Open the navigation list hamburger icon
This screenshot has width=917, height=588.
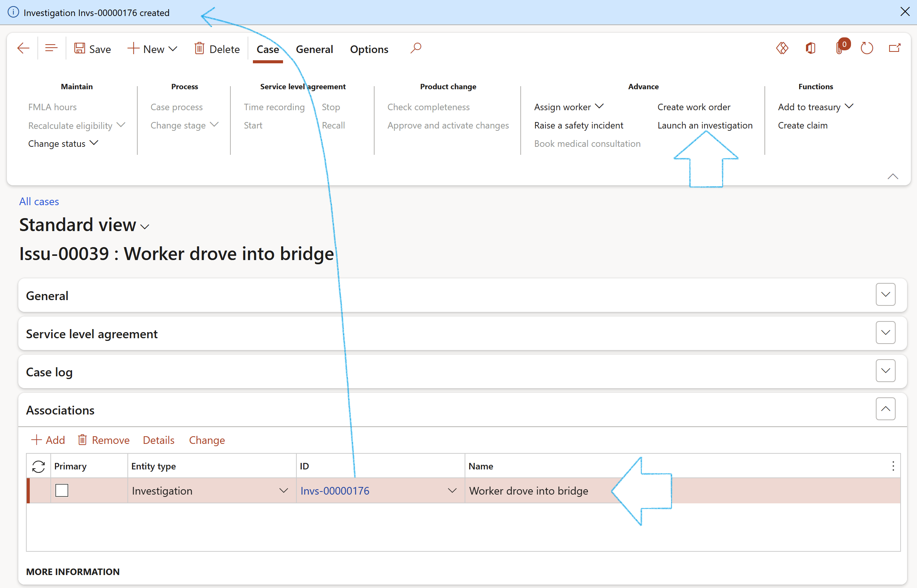[51, 48]
